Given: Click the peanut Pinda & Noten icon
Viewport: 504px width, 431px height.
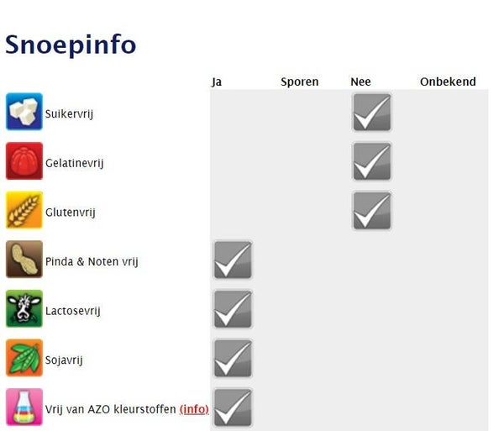Looking at the screenshot, I should click(x=24, y=260).
